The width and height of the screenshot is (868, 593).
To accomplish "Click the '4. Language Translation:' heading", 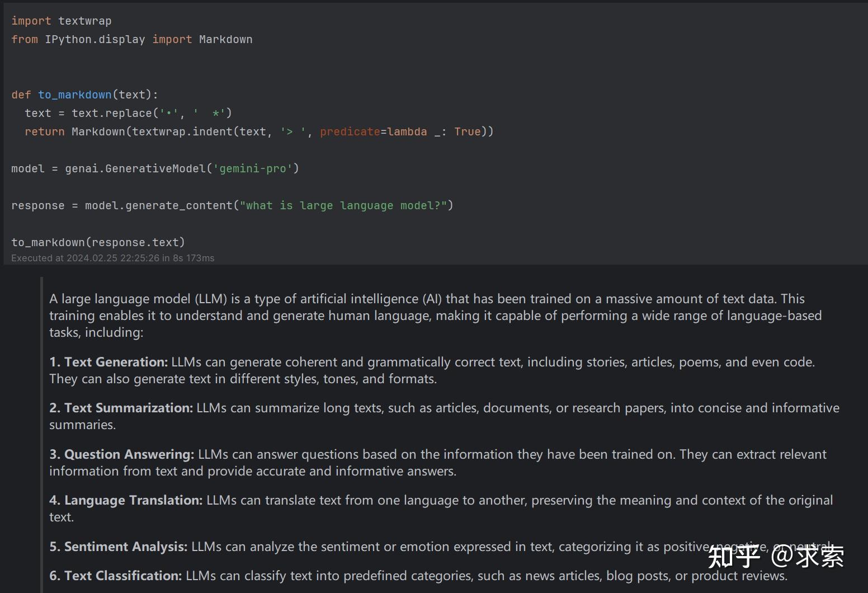I will coord(126,500).
